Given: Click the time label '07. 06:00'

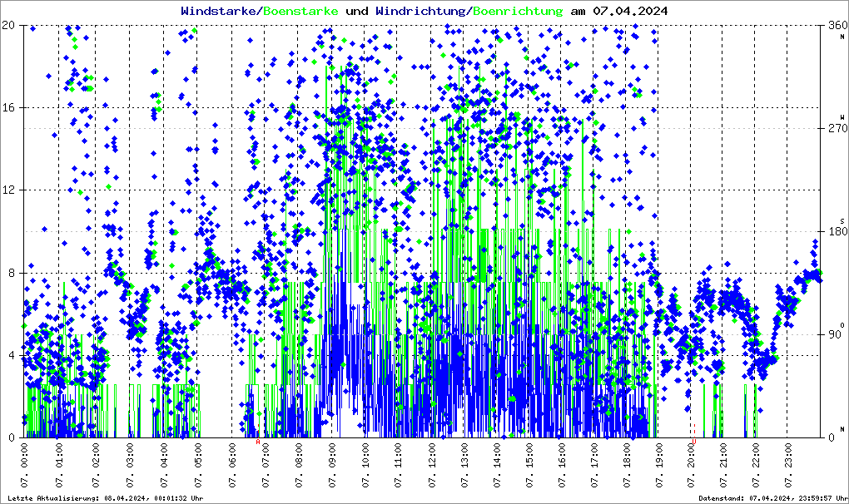Looking at the screenshot, I should click(232, 466).
